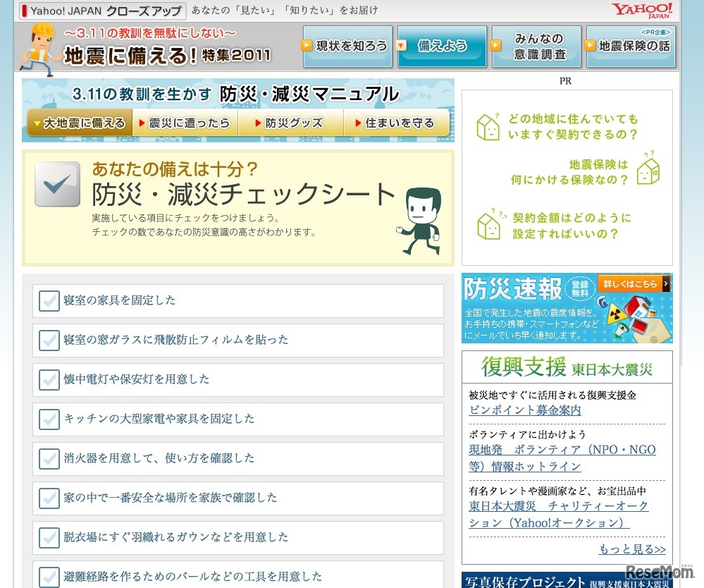Screen dimensions: 704x588
Task: Check キッチンの大型家電や家具を固定した
Action: (49, 419)
